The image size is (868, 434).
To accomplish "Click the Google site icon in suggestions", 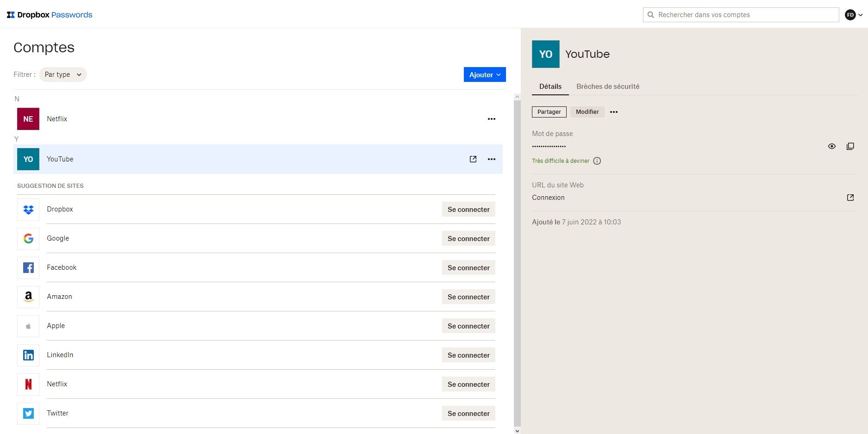I will [x=28, y=238].
